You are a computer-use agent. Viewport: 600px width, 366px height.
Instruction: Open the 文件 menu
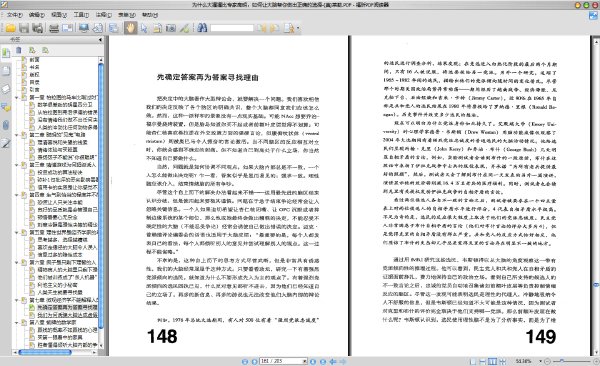pyautogui.click(x=15, y=15)
